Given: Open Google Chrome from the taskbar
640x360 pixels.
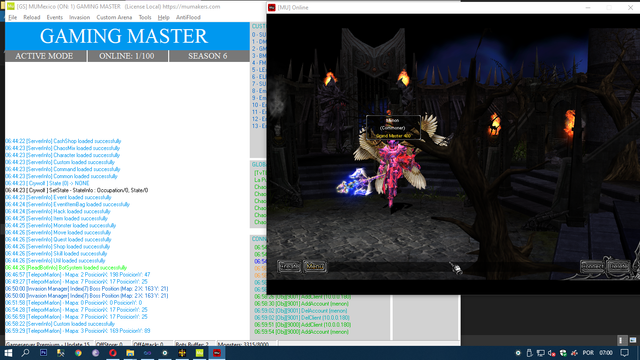Looking at the screenshot, I should 78,353.
